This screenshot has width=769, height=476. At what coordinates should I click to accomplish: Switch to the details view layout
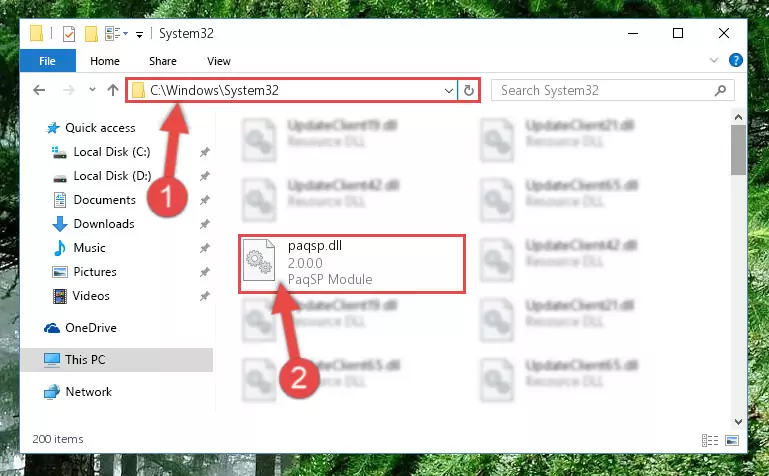pos(710,440)
